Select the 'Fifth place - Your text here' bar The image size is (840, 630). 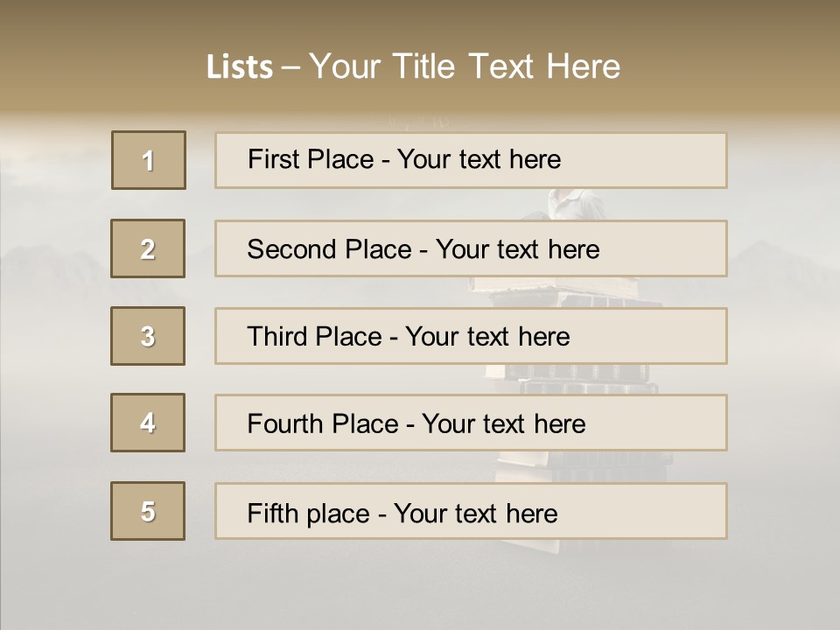(x=471, y=511)
